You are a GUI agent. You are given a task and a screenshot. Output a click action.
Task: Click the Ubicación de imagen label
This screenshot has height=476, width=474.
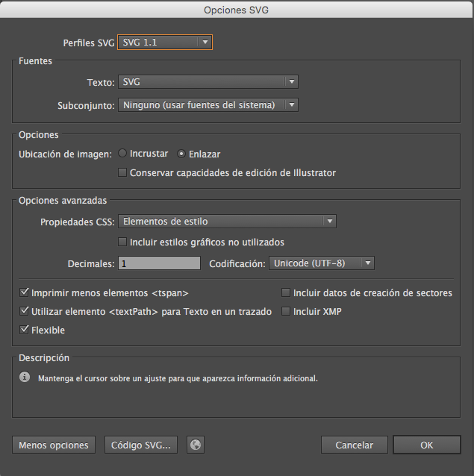pos(65,154)
